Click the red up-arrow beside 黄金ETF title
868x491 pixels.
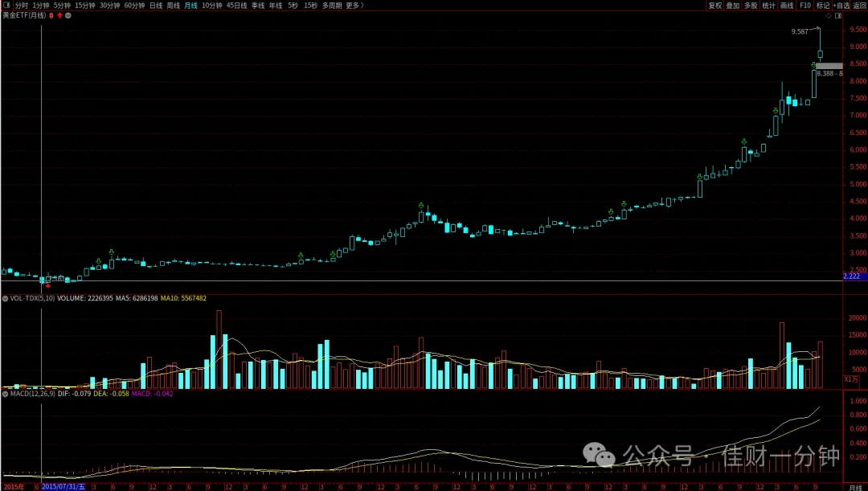coord(59,15)
